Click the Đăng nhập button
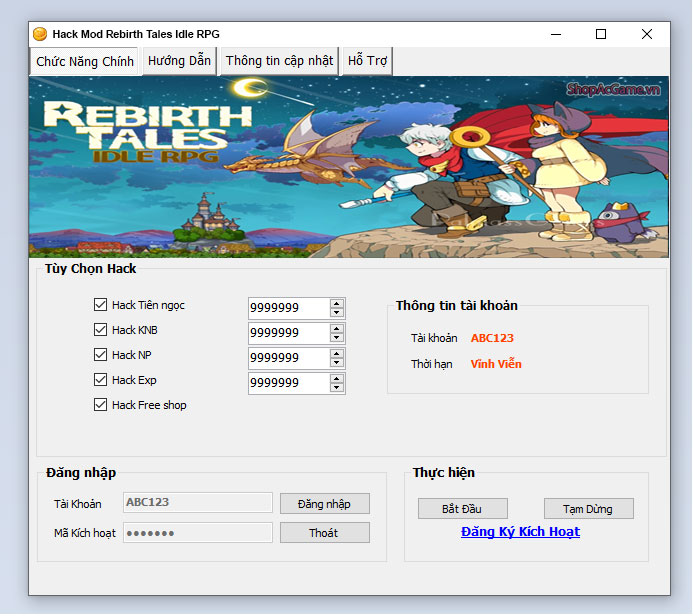This screenshot has width=693, height=616. tap(325, 504)
